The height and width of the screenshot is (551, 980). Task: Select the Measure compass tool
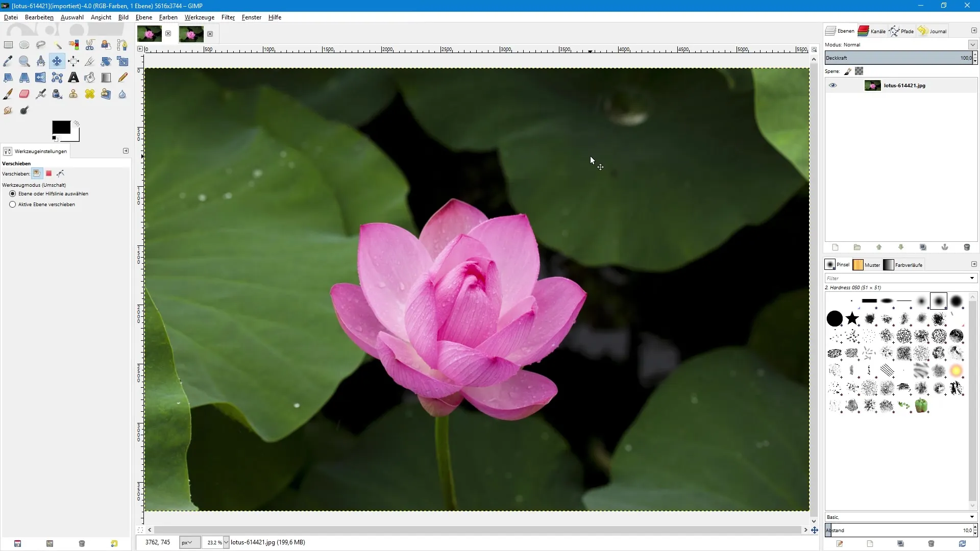(x=41, y=61)
